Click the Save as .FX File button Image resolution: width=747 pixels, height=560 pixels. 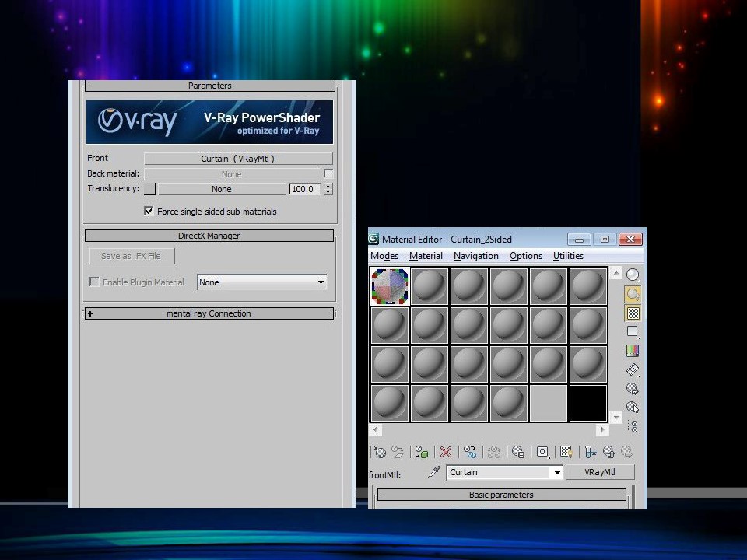pos(132,256)
